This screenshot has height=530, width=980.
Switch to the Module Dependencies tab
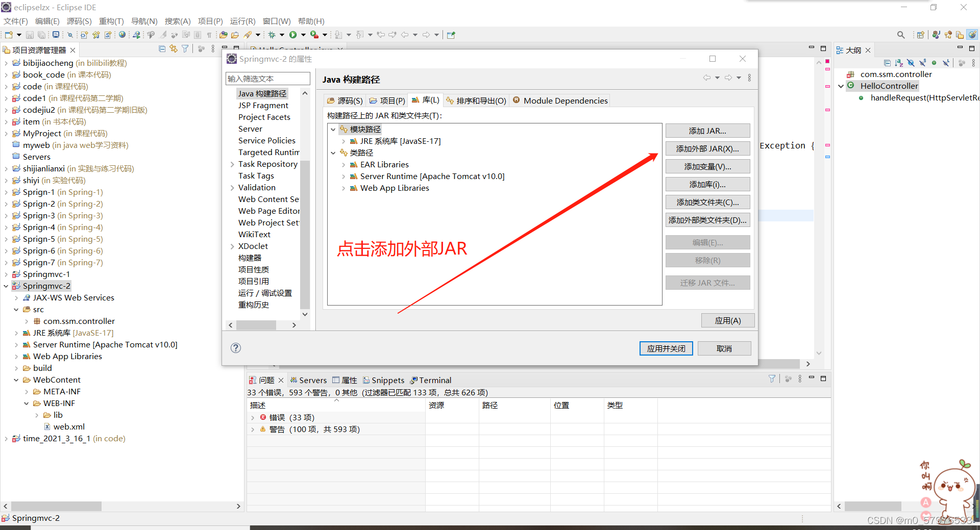pos(560,100)
